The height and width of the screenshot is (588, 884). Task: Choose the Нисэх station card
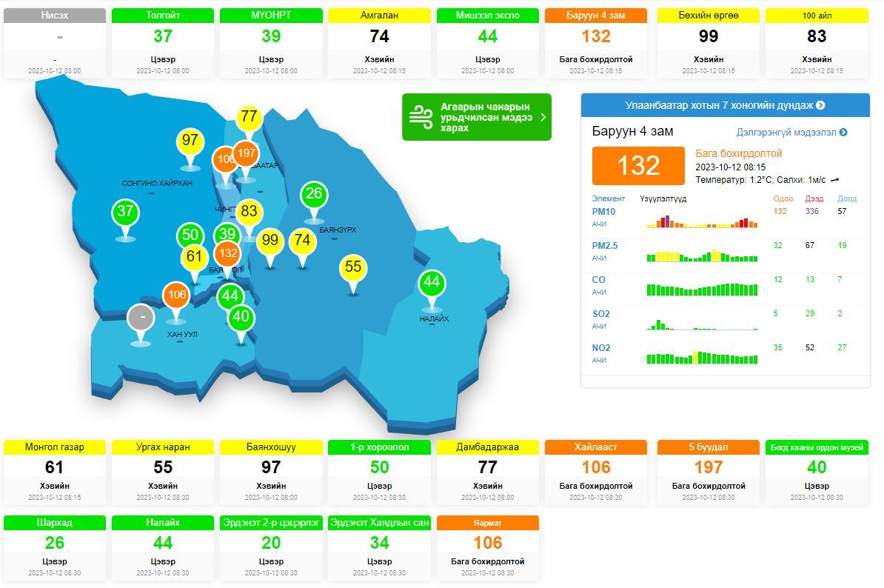point(55,43)
